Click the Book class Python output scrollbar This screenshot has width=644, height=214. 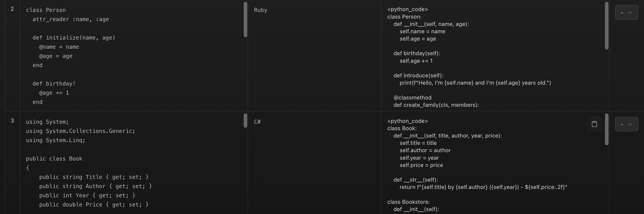(x=606, y=129)
